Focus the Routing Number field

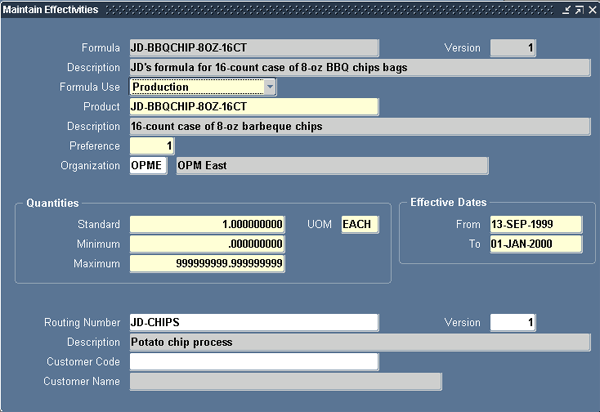[253, 323]
